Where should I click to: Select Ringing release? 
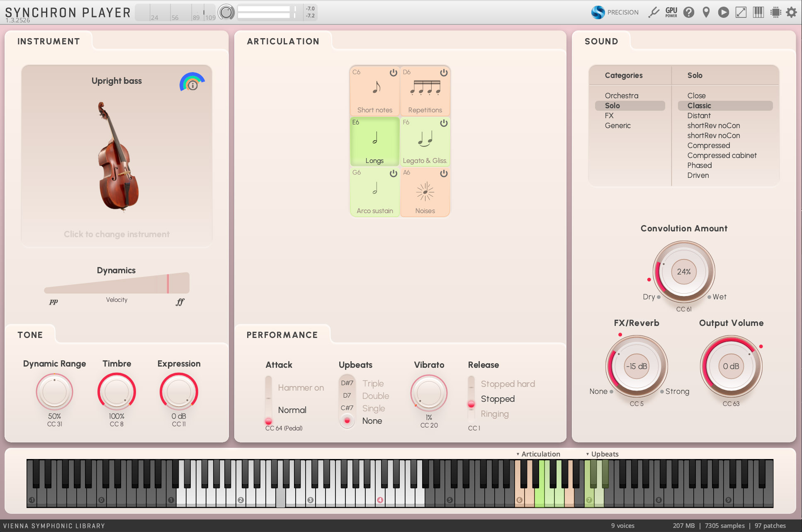click(x=495, y=414)
